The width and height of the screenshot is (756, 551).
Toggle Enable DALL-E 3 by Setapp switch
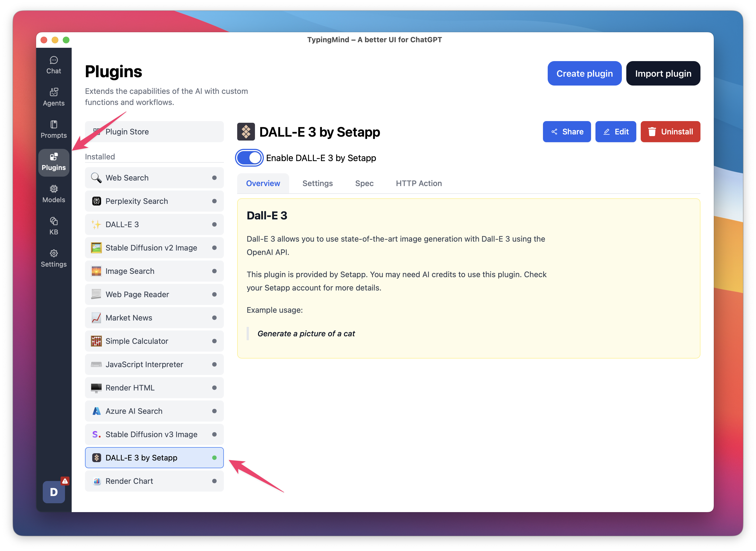coord(249,158)
